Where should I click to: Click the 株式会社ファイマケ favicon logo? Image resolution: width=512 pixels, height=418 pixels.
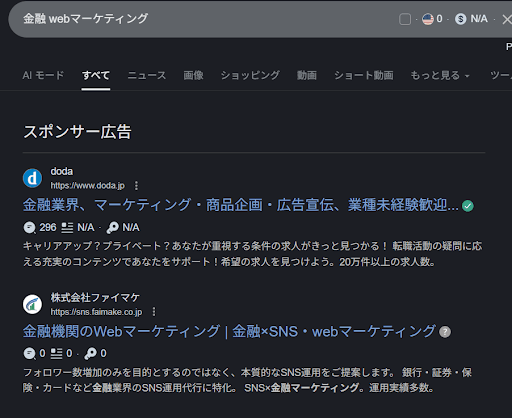(x=32, y=304)
